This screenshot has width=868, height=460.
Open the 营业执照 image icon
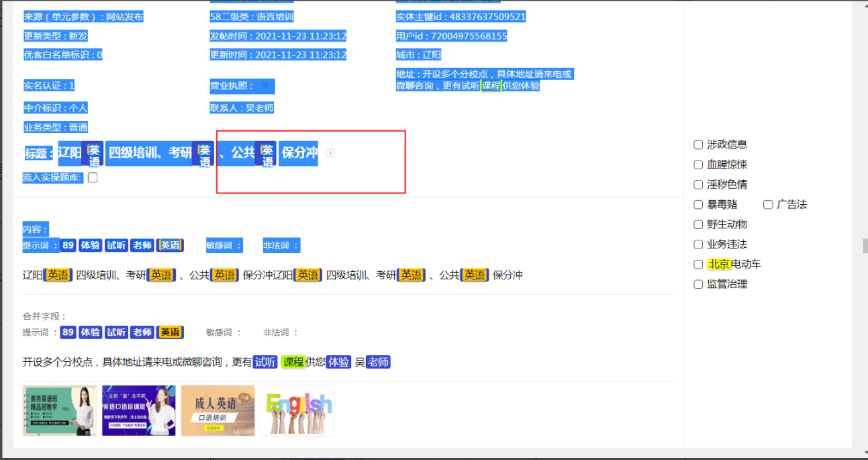click(x=267, y=86)
